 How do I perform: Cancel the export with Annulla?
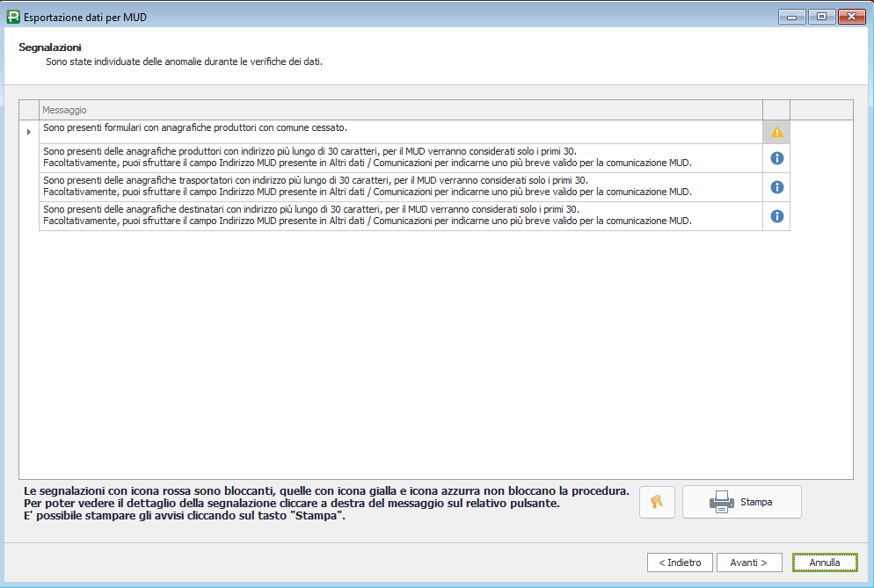click(x=824, y=563)
